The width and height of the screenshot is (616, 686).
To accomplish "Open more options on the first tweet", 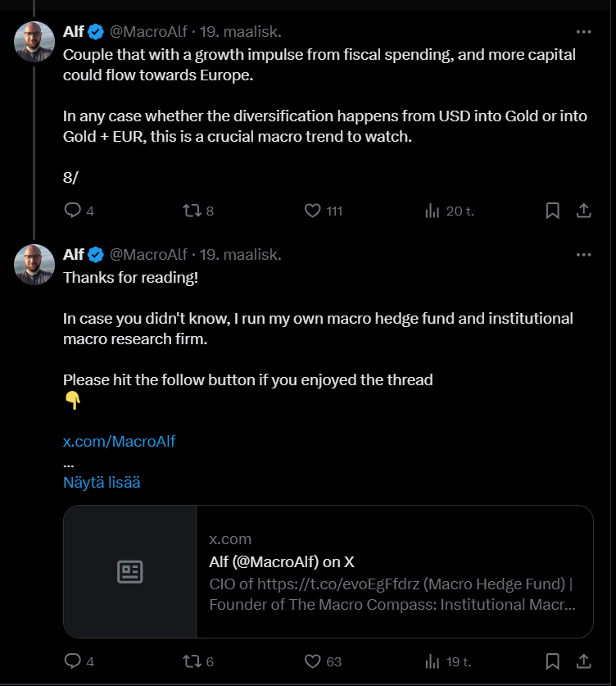I will 584,32.
